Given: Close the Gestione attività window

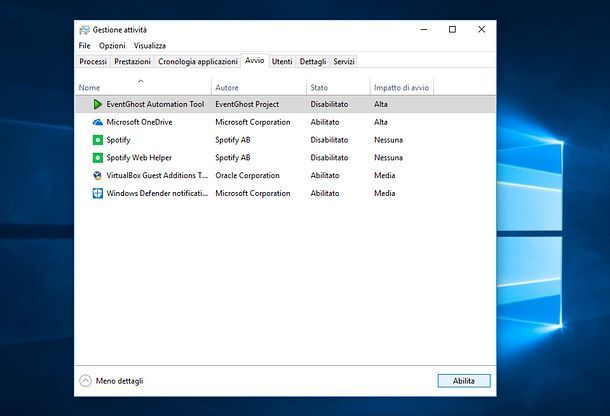Looking at the screenshot, I should (481, 30).
